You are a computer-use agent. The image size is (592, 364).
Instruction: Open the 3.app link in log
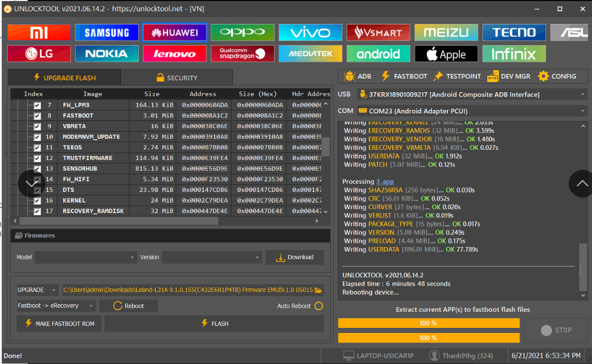coord(384,181)
